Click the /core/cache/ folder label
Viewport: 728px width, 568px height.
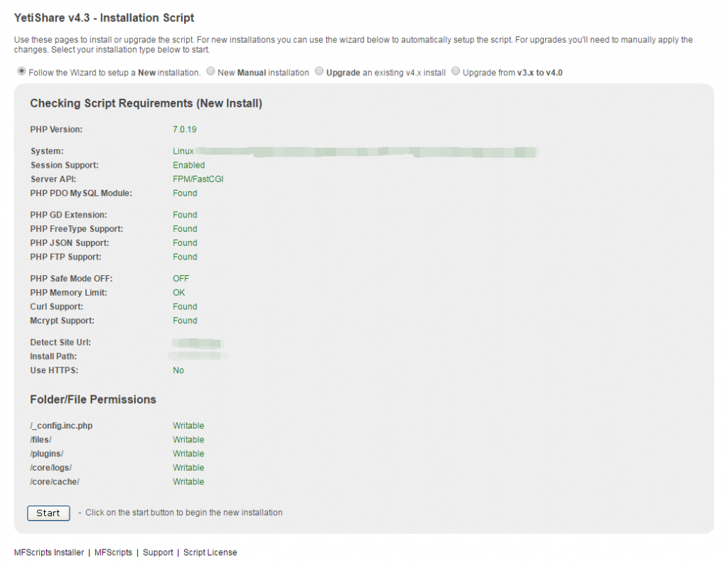tap(55, 482)
